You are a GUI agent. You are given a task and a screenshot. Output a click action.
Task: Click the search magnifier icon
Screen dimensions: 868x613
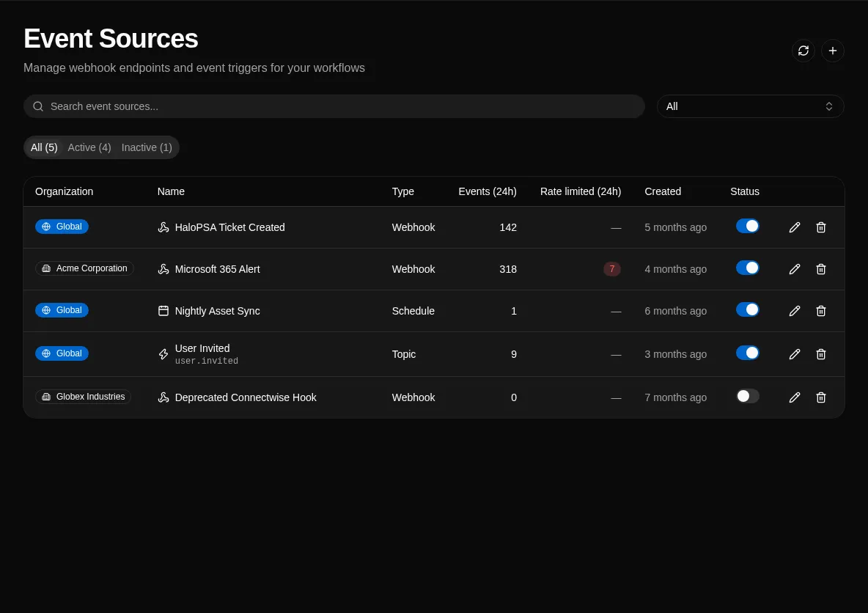tap(38, 106)
